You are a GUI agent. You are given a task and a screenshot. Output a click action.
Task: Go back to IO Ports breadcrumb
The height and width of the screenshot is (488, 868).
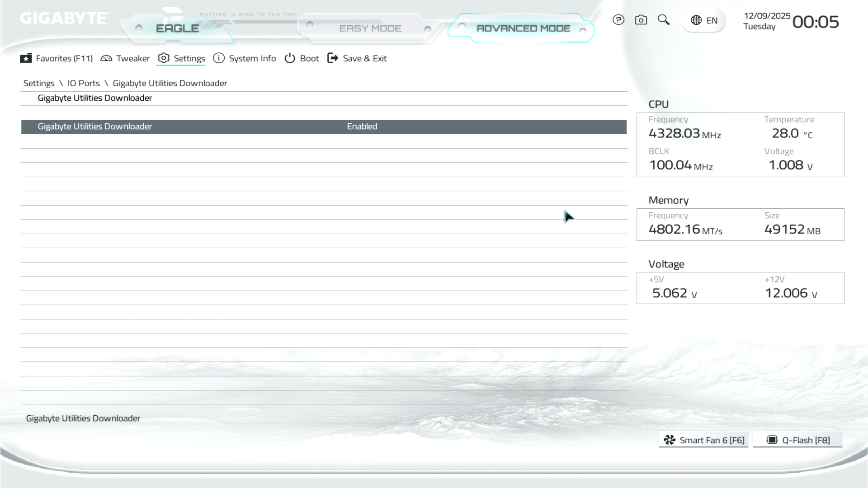tap(84, 83)
